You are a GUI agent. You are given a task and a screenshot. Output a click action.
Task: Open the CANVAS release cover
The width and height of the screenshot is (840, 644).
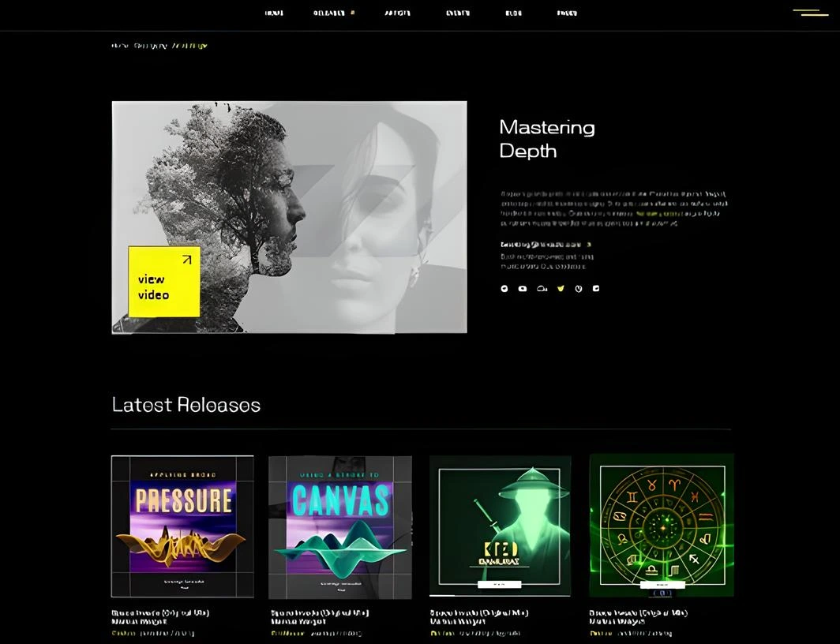(x=339, y=526)
